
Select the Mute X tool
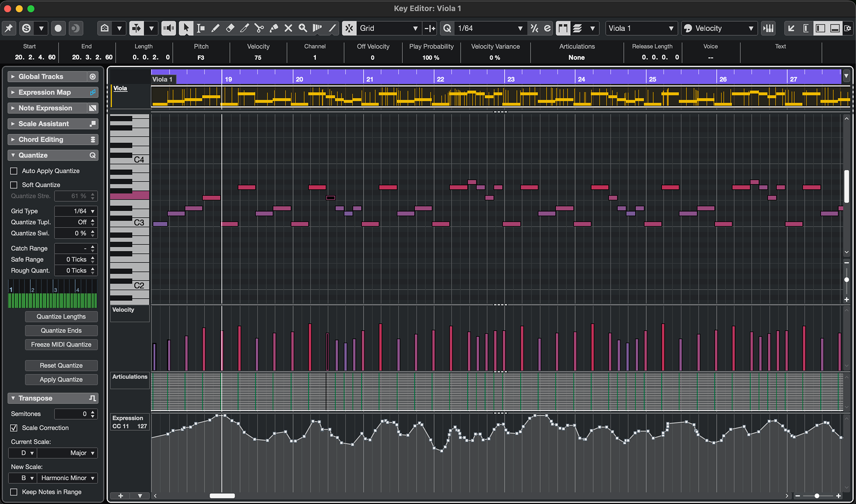[288, 28]
